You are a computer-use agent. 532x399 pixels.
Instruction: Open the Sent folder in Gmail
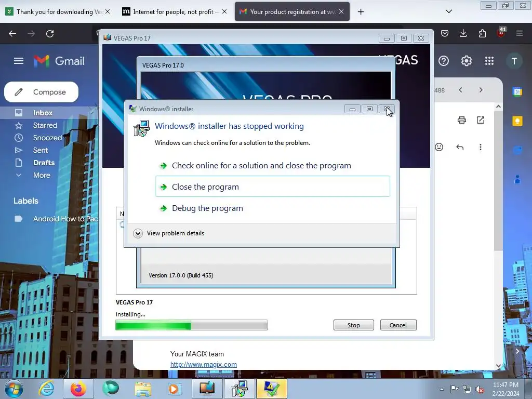41,150
